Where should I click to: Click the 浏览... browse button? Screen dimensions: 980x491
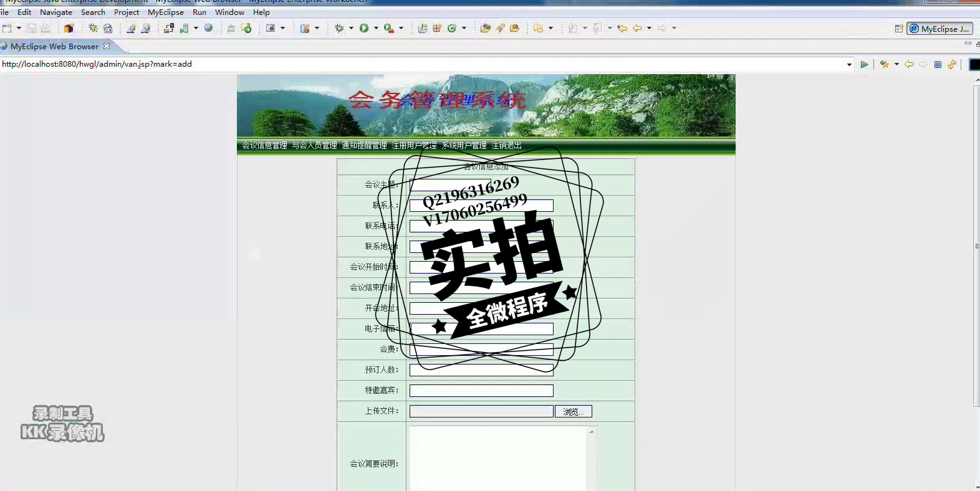pyautogui.click(x=574, y=411)
